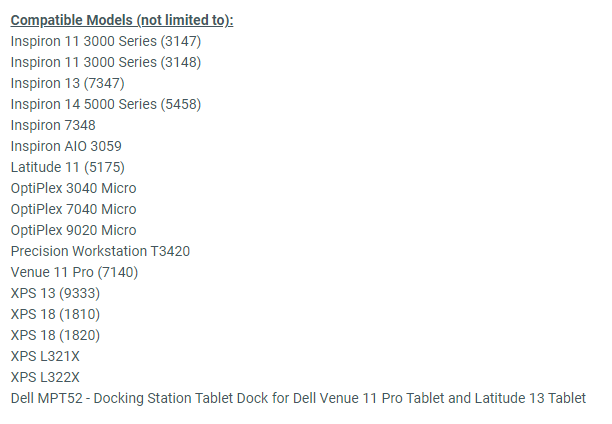Select the XPS 18 (1820) line
The height and width of the screenshot is (424, 612).
pos(55,336)
